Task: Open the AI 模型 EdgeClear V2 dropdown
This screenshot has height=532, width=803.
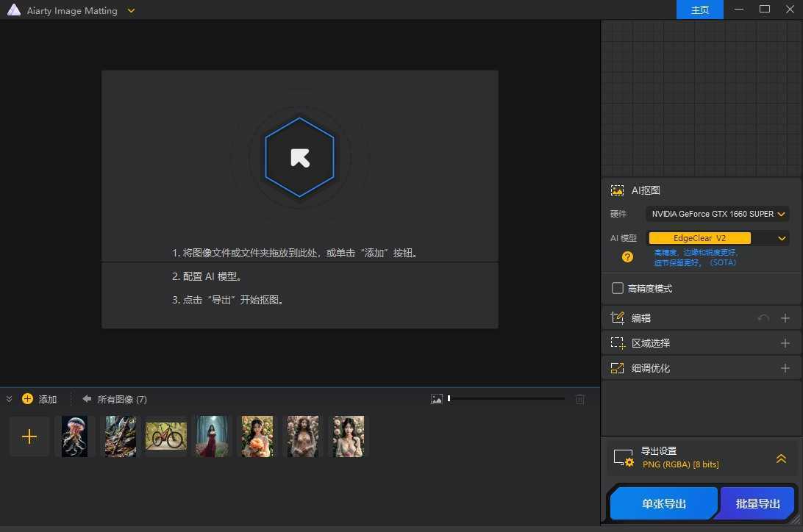Action: pyautogui.click(x=782, y=238)
